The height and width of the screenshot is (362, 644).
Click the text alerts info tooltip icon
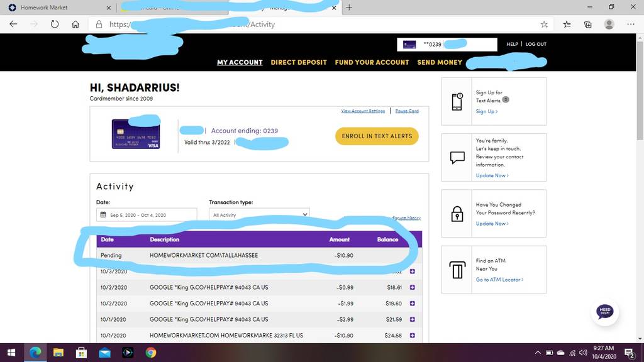(x=506, y=100)
